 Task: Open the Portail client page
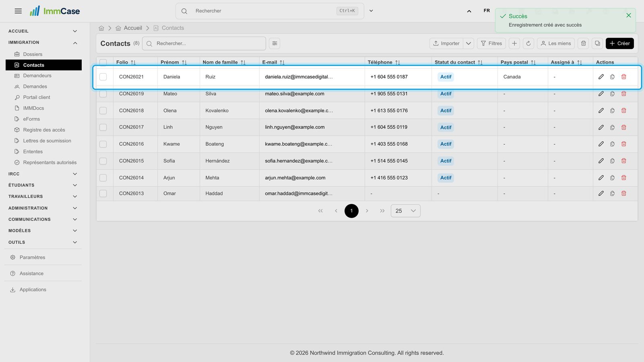[37, 97]
